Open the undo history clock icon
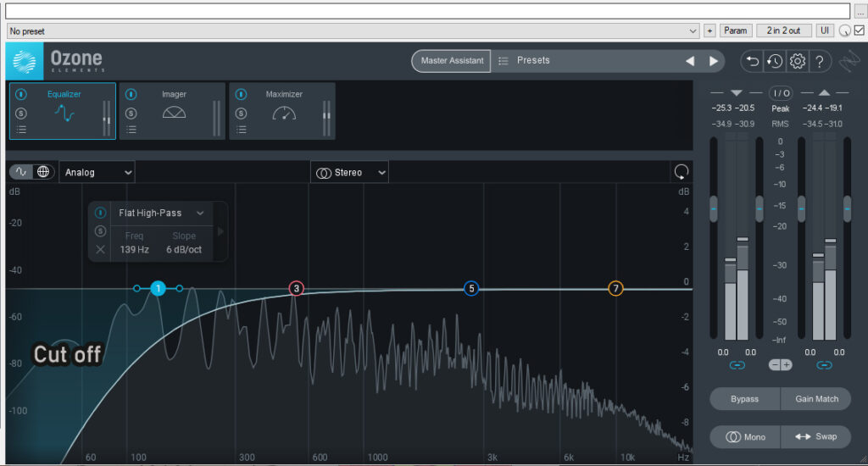The width and height of the screenshot is (868, 466). (x=775, y=61)
